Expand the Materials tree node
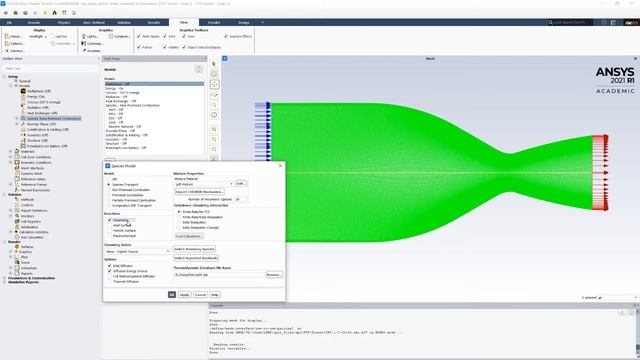640x360 pixels. [x=11, y=151]
